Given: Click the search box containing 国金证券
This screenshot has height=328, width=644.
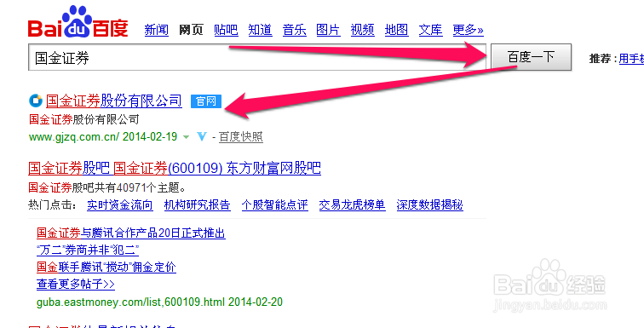Looking at the screenshot, I should pos(257,57).
